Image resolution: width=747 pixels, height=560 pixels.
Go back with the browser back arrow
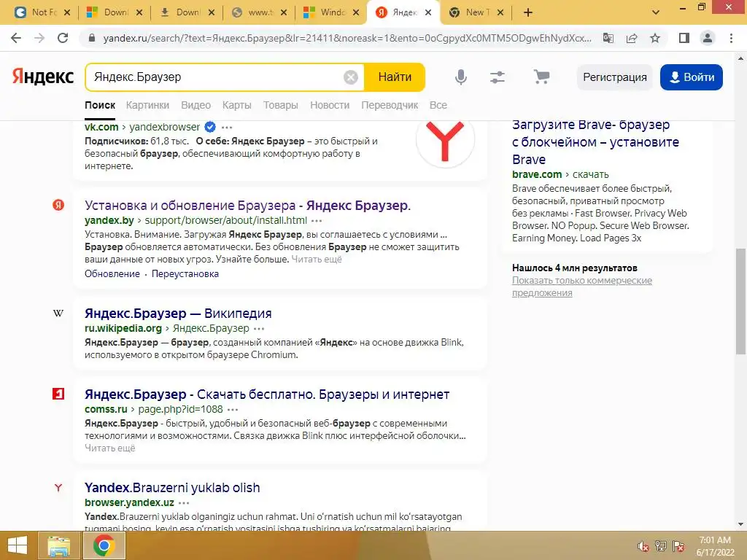16,38
